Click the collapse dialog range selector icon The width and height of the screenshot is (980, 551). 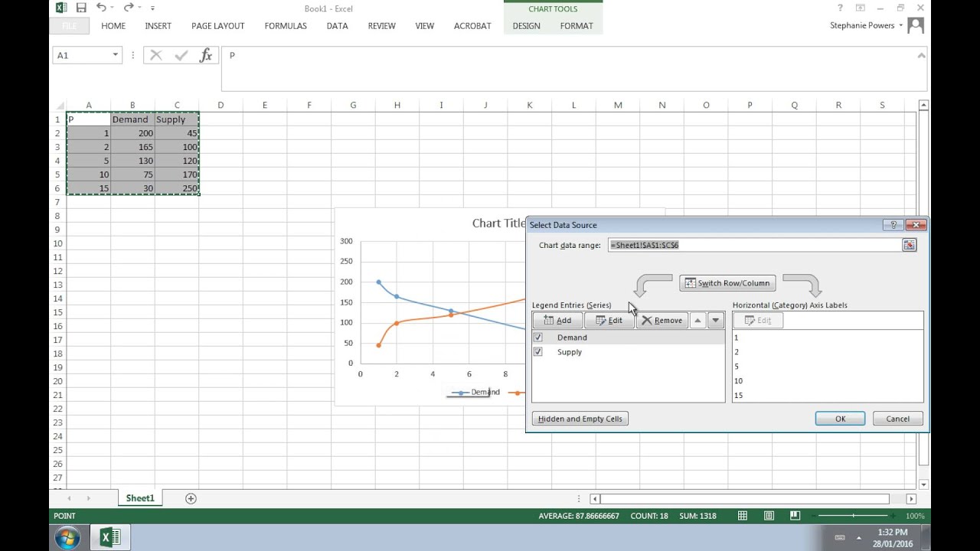909,245
